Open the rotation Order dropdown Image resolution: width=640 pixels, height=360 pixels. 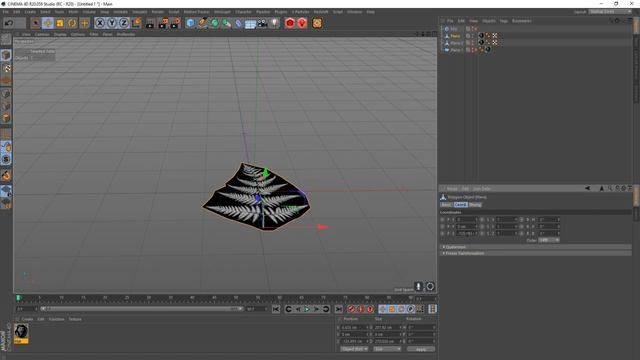(549, 240)
